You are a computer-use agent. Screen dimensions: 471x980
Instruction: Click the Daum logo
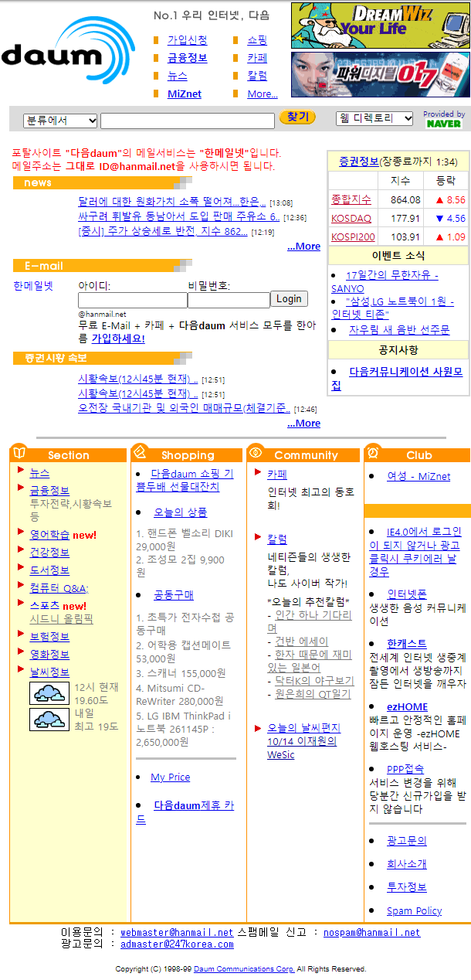pos(68,51)
